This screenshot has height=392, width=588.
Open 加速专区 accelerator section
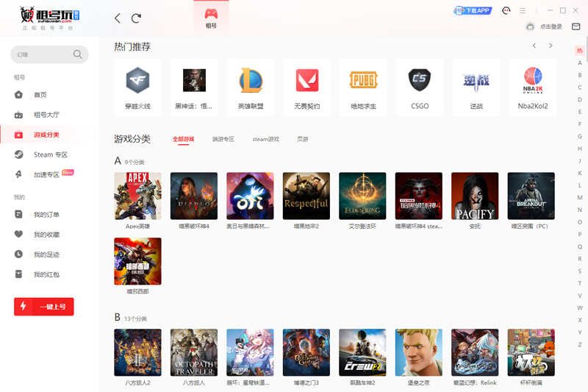pyautogui.click(x=46, y=174)
